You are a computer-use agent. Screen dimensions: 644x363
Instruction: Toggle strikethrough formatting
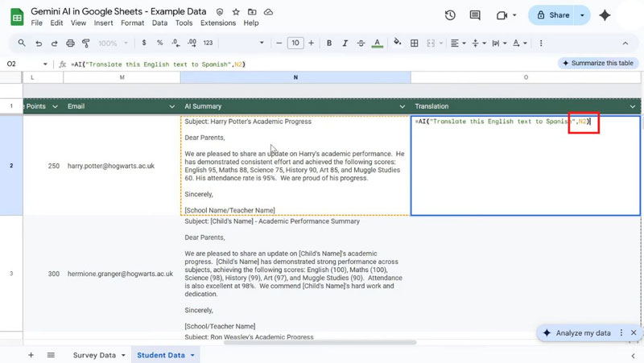tap(361, 43)
